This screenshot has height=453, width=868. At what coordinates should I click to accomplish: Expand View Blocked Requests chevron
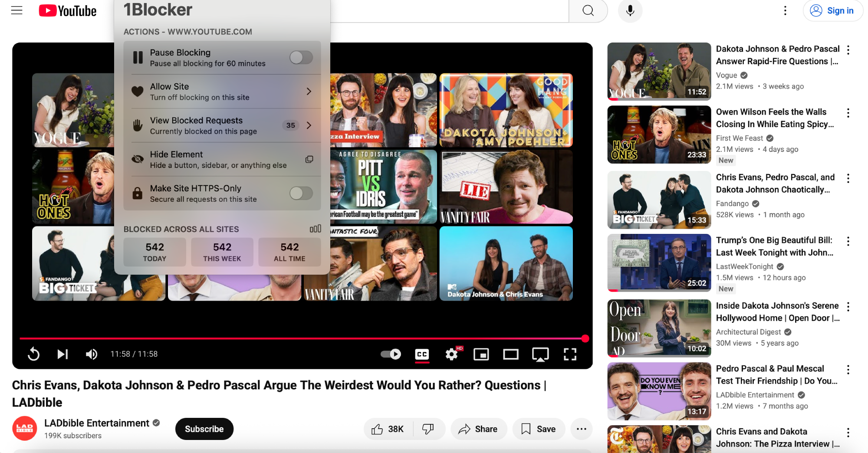[x=309, y=125]
